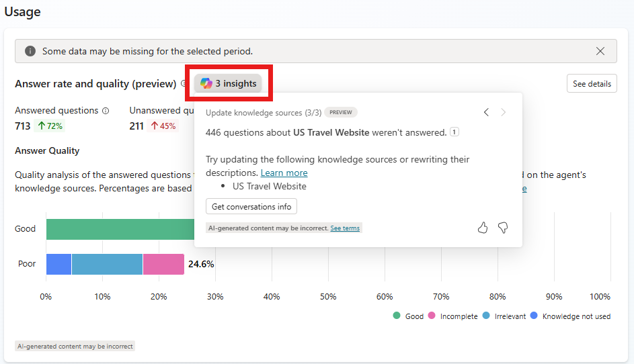Click Answer Quality heading
The image size is (634, 364).
click(x=47, y=150)
